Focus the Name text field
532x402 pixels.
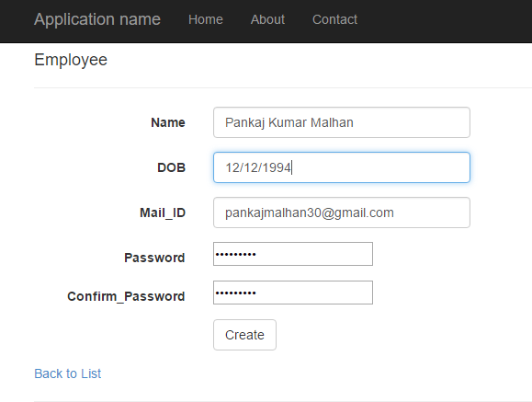tap(342, 122)
